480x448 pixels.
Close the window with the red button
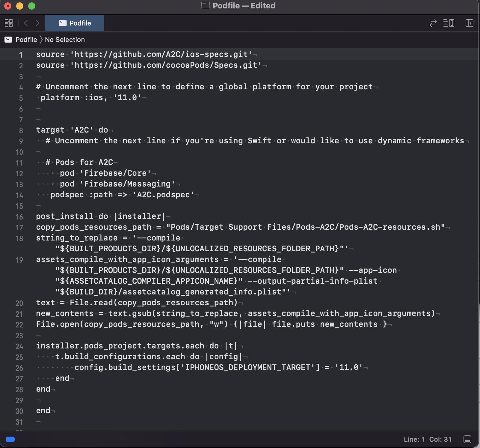click(x=8, y=6)
